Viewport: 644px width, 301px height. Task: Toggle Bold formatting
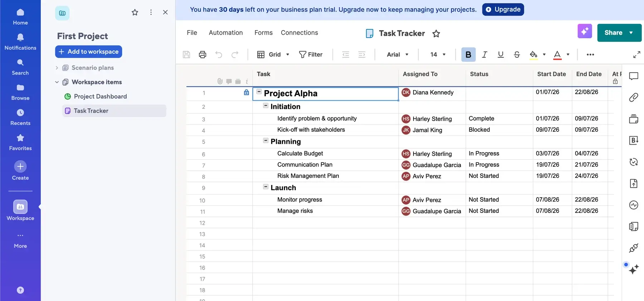click(x=468, y=54)
